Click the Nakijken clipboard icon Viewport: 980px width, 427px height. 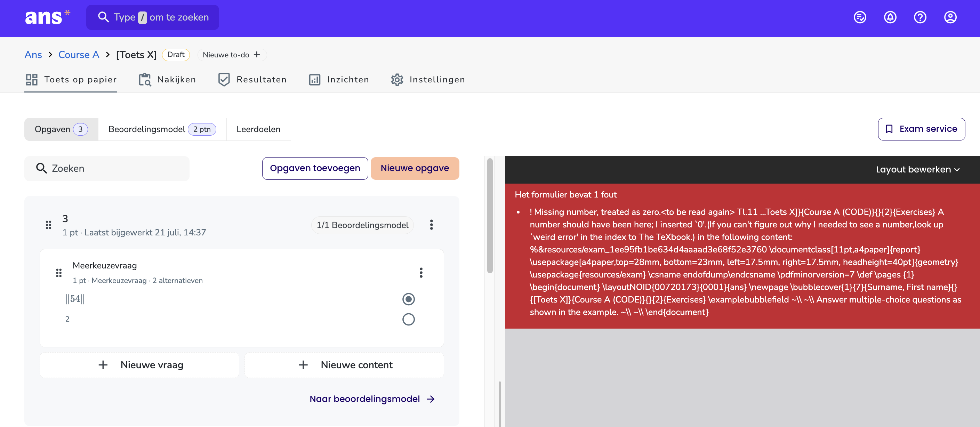pos(145,80)
